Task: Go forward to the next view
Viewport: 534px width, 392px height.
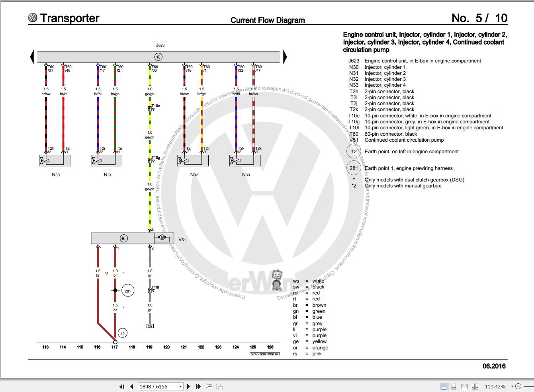Action: [x=219, y=386]
